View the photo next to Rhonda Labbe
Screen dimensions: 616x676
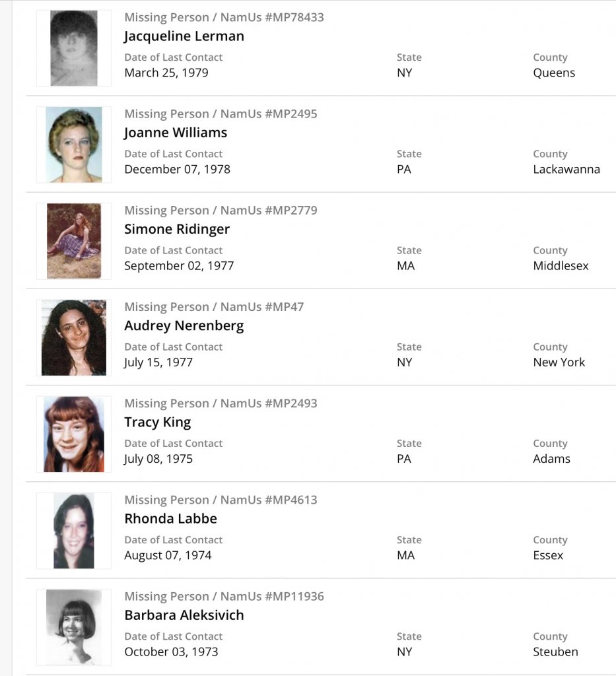pos(74,531)
